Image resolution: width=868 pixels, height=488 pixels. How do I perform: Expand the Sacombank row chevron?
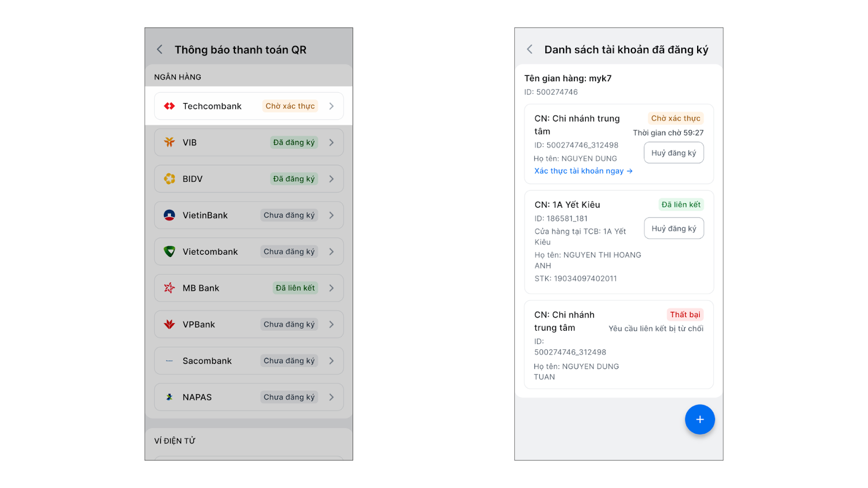[331, 361]
